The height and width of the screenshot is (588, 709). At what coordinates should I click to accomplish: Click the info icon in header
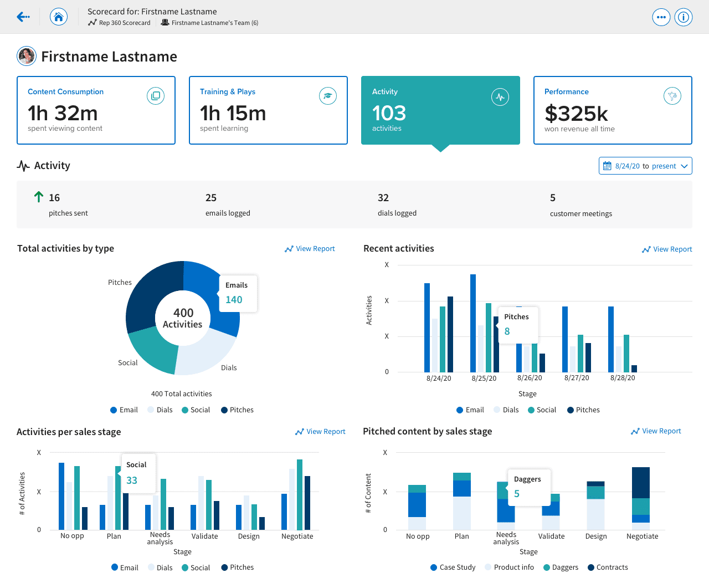click(684, 17)
